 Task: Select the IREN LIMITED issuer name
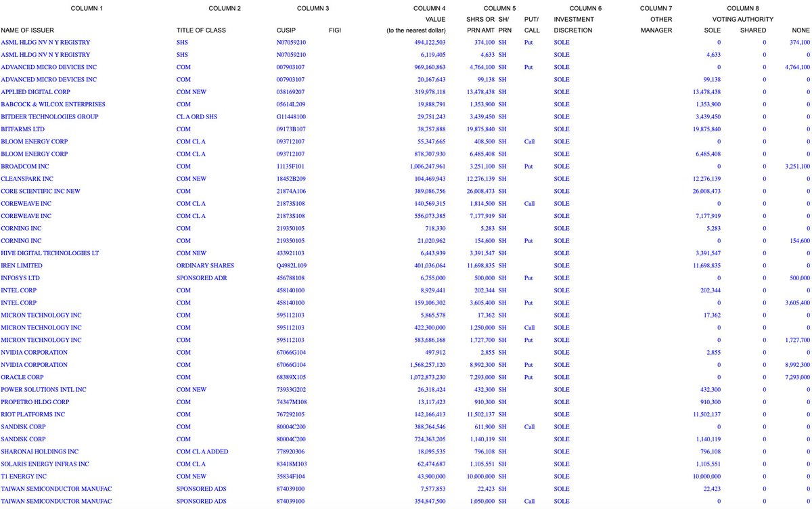pos(22,265)
